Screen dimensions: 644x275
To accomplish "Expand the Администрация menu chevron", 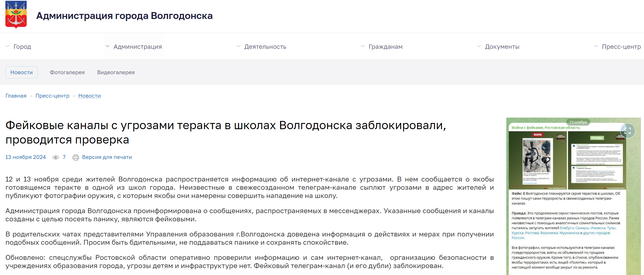I will point(108,46).
